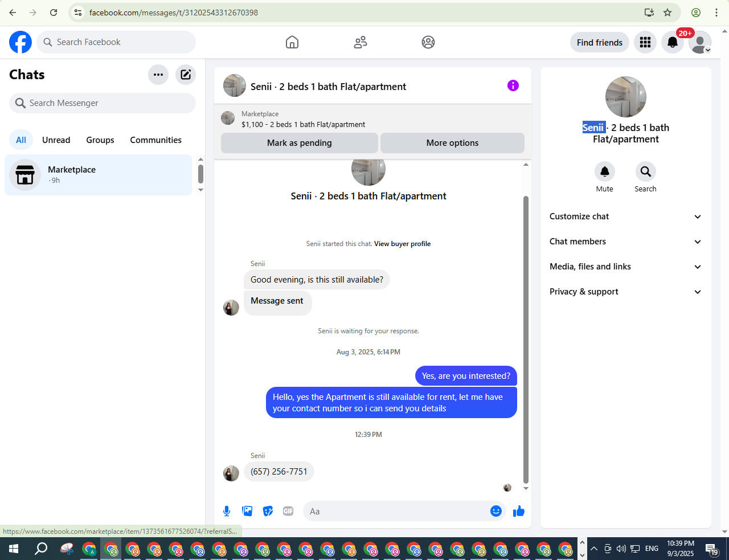Bookmark this page with the star icon
Image resolution: width=729 pixels, height=560 pixels.
668,13
